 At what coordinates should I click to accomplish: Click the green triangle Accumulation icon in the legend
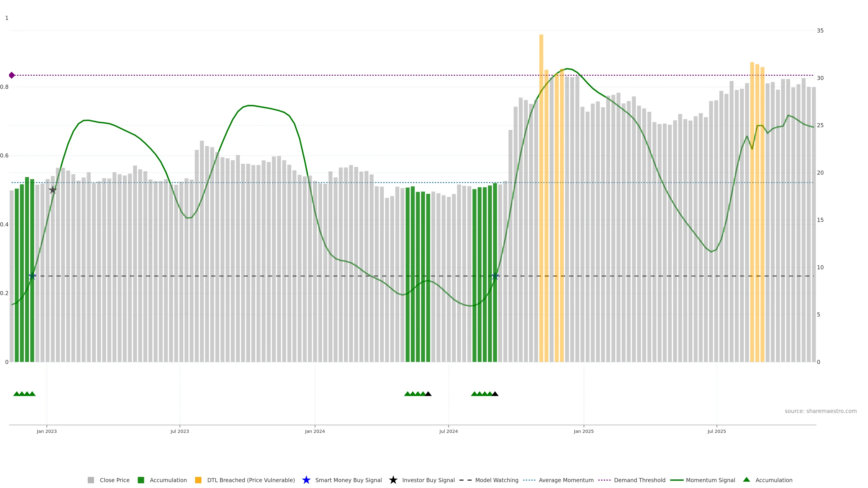pos(746,480)
